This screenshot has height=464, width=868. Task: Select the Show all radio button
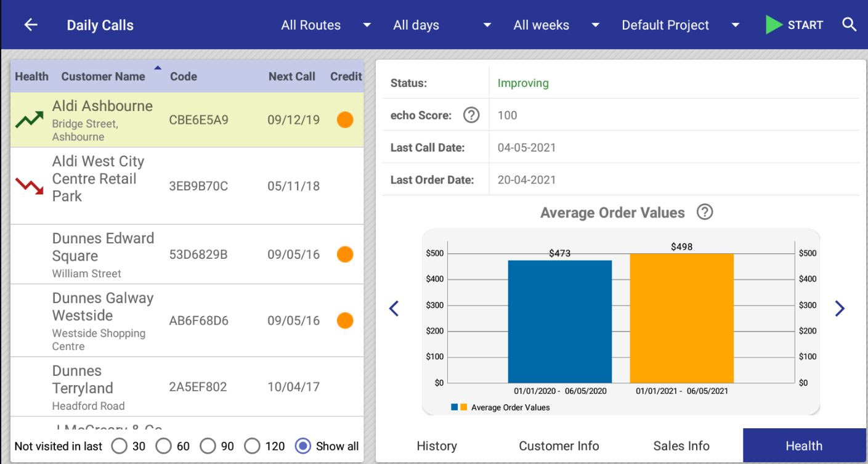tap(302, 446)
